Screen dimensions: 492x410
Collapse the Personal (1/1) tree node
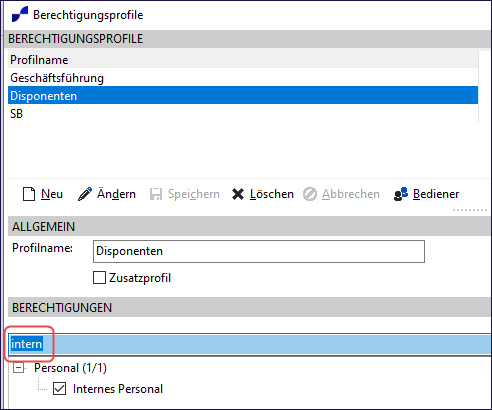[x=19, y=368]
